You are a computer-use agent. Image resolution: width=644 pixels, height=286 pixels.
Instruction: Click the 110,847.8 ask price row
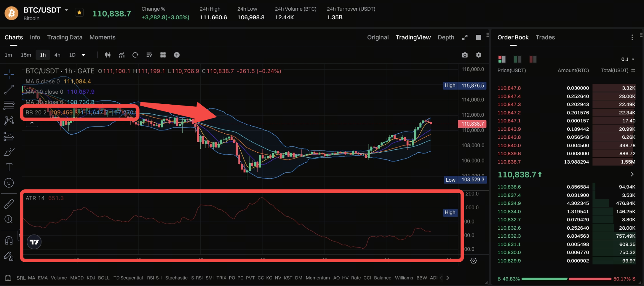click(566, 88)
